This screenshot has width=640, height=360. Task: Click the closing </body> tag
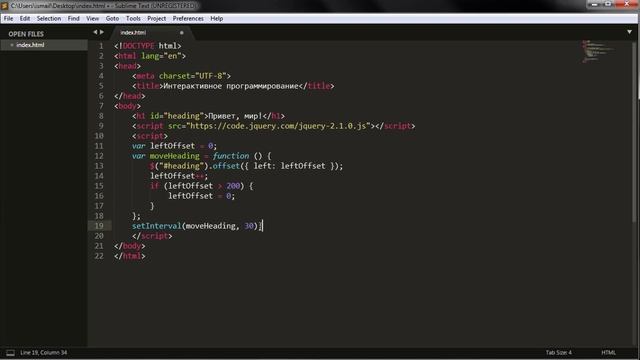(129, 246)
